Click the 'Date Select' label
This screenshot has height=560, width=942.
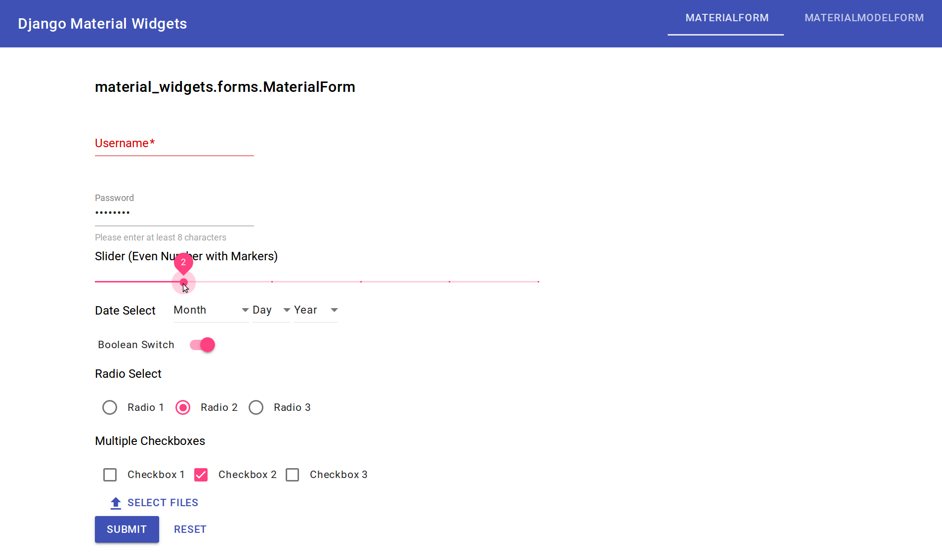click(125, 311)
